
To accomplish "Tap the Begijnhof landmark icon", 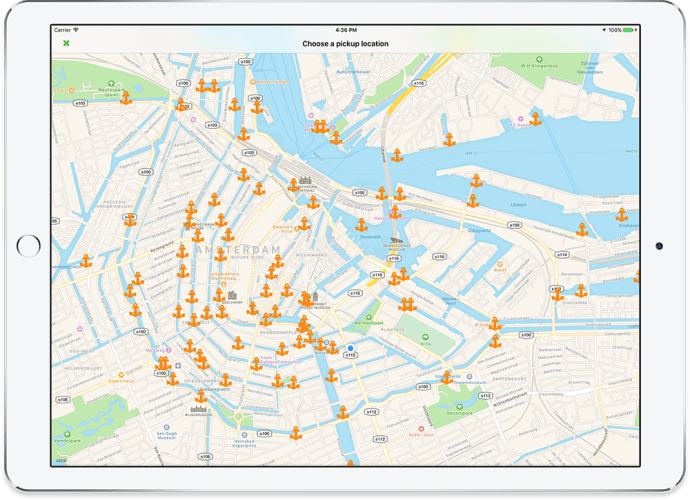I will (232, 295).
